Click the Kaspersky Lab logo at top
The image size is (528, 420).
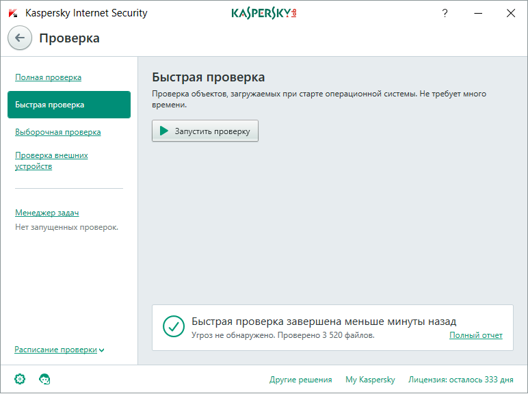pyautogui.click(x=264, y=13)
